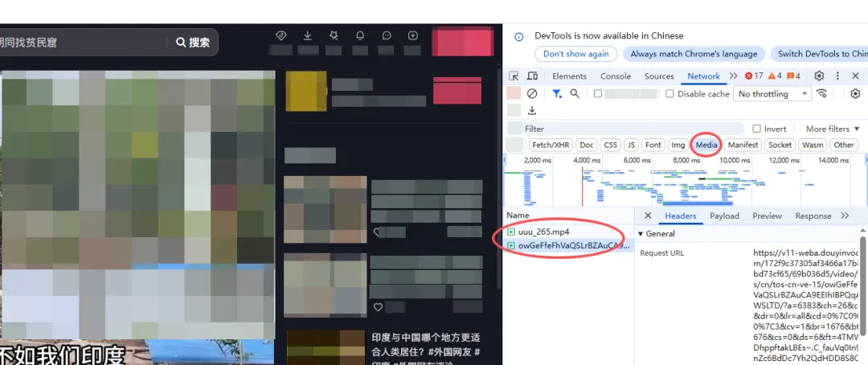Click the inspect element picker icon
This screenshot has height=365, width=868.
click(x=514, y=76)
